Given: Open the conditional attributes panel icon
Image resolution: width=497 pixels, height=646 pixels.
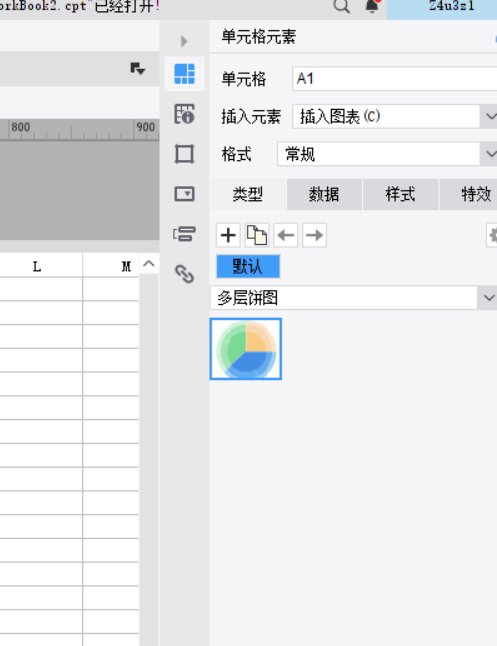Looking at the screenshot, I should 184,234.
